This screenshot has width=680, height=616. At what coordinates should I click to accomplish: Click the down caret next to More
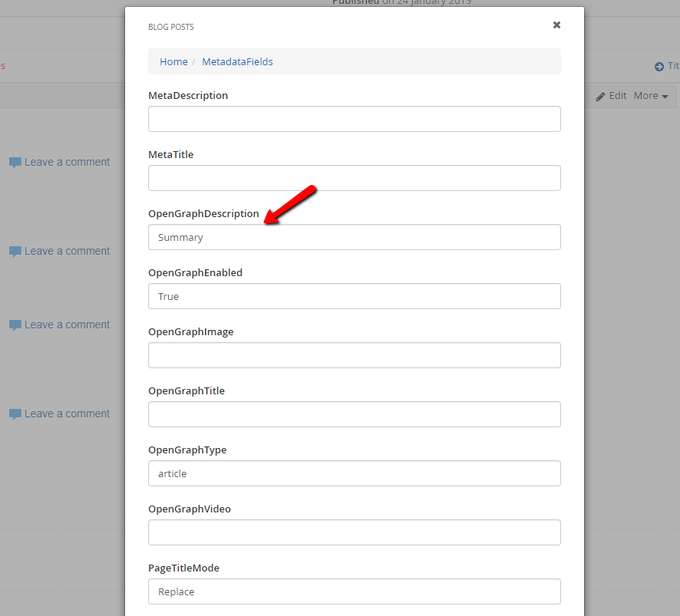point(665,96)
